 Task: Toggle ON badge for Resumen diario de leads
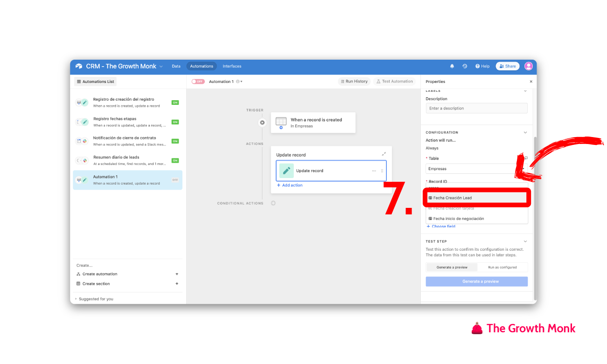[175, 161]
